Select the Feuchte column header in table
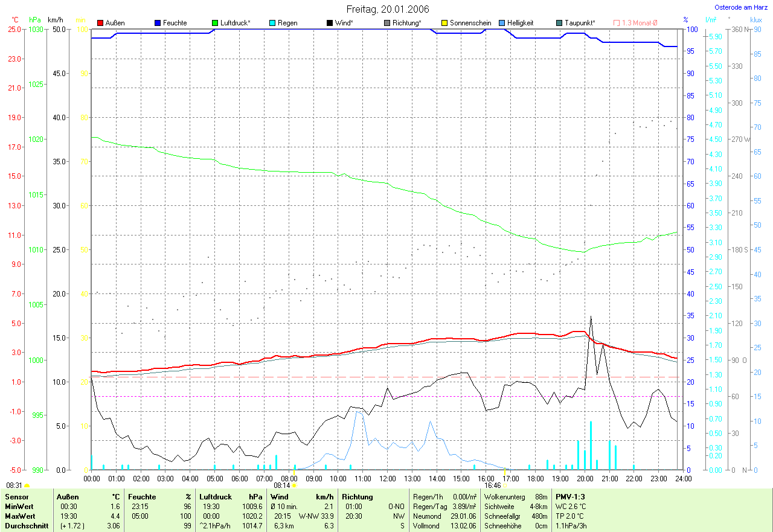Image resolution: width=773 pixels, height=532 pixels. click(x=142, y=497)
